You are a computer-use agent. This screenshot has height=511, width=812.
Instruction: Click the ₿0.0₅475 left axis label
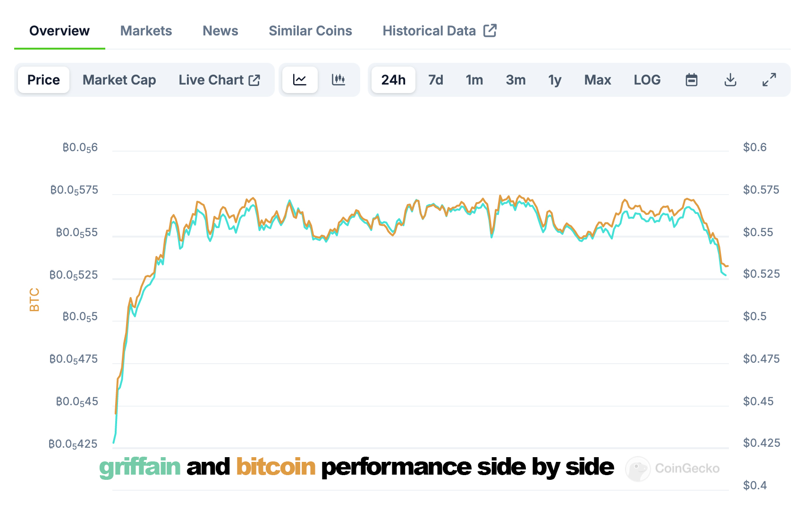click(x=74, y=359)
